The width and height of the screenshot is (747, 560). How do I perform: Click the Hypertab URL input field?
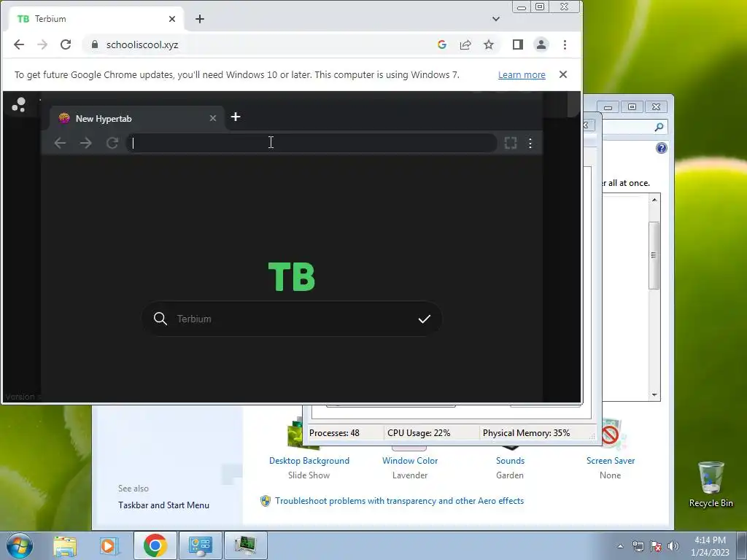coord(311,143)
